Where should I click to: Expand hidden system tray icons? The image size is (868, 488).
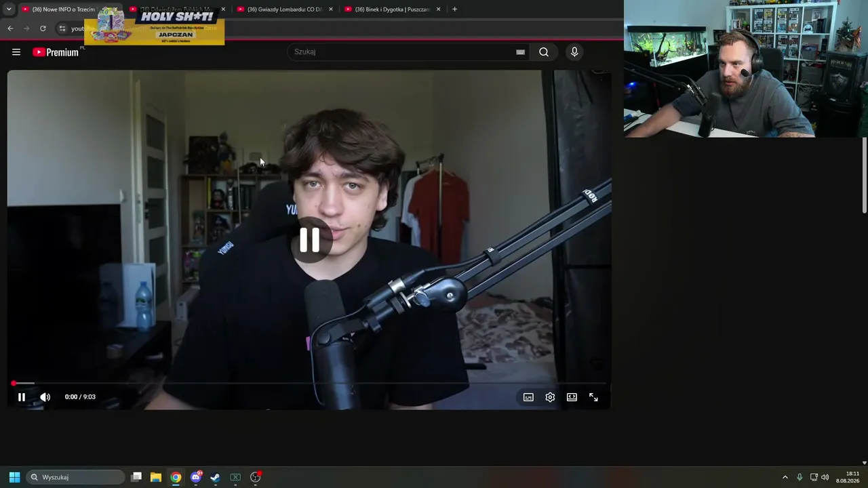point(785,477)
